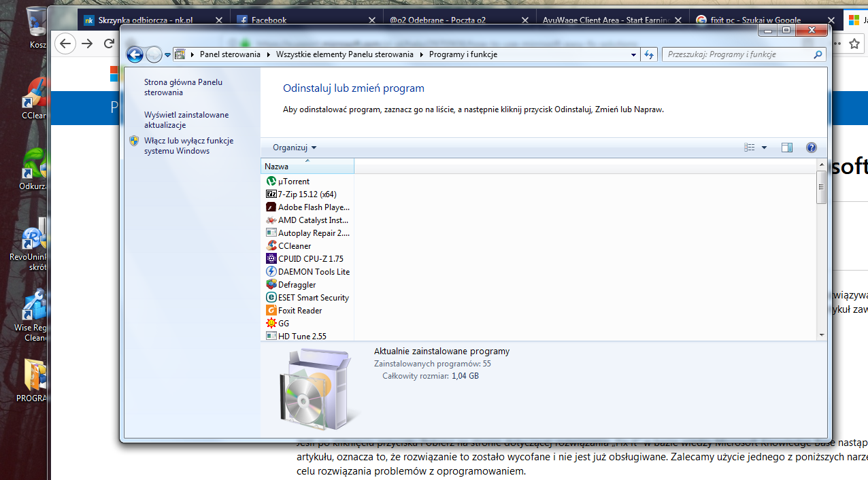Close the AvuWage Client Area tab
868x480 pixels.
(677, 20)
